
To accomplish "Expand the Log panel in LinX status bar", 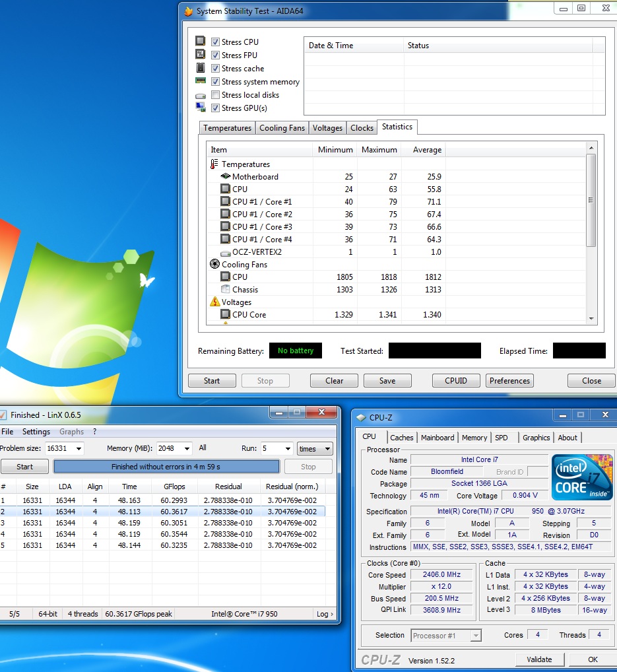I will (x=325, y=614).
